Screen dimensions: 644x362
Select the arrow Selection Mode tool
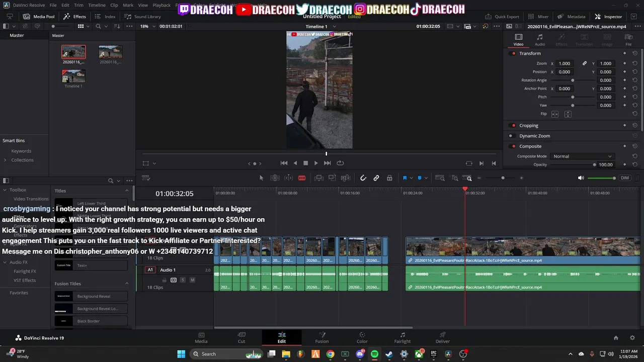tap(261, 178)
